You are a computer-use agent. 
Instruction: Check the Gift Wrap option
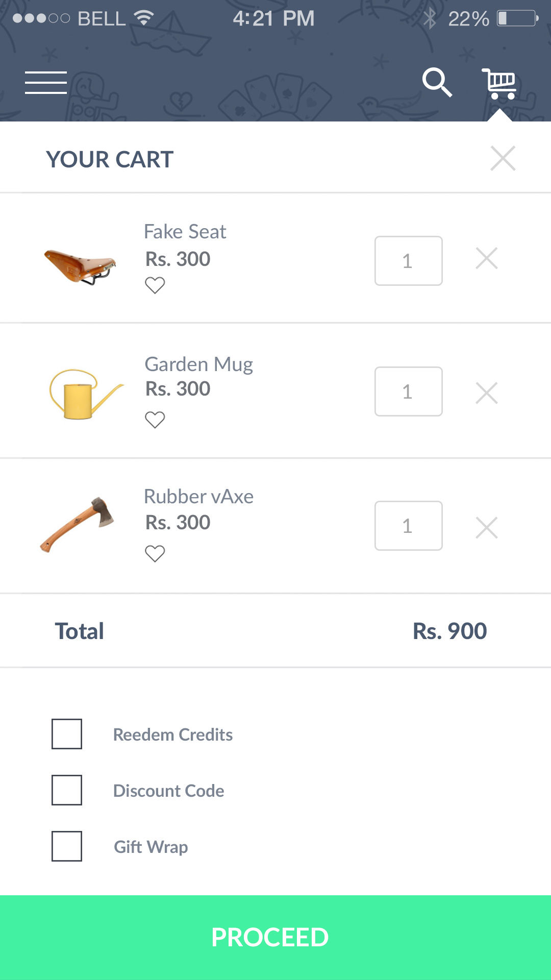tap(67, 846)
